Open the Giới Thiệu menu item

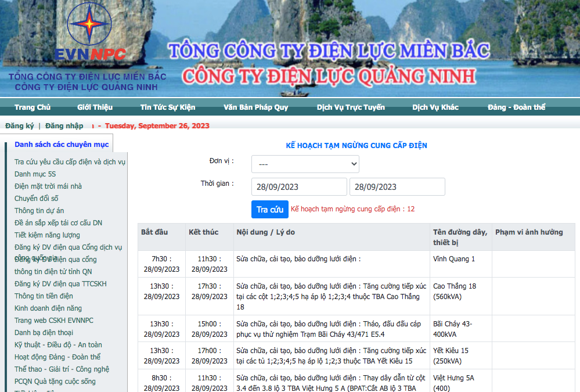[95, 107]
